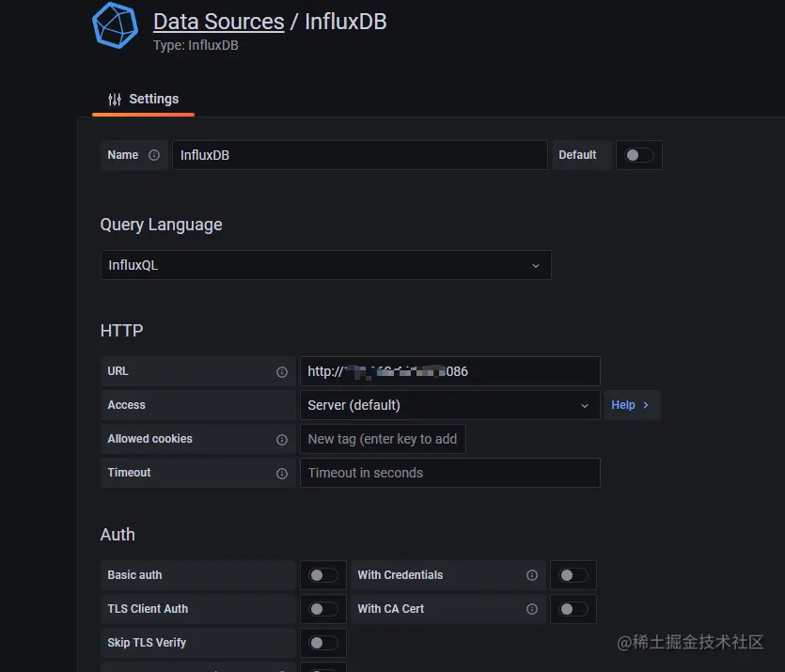The image size is (785, 672).
Task: Open the Settings tab
Action: click(144, 100)
